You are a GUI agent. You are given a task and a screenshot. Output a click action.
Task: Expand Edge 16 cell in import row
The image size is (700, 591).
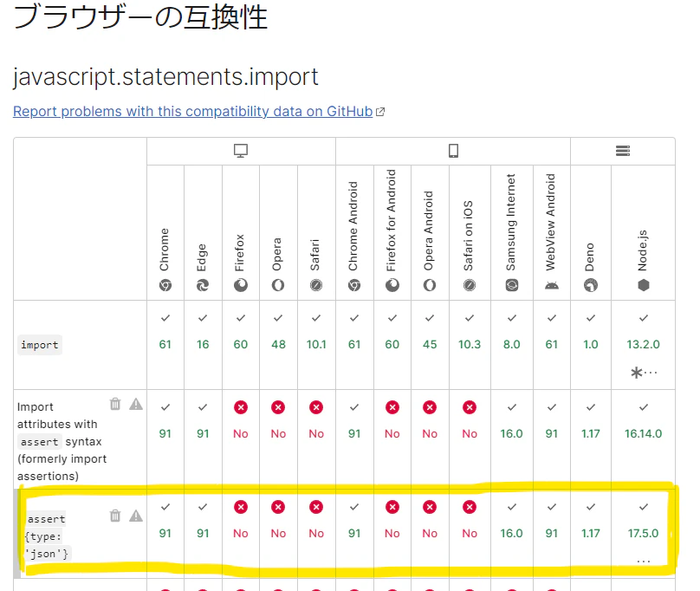pyautogui.click(x=203, y=344)
